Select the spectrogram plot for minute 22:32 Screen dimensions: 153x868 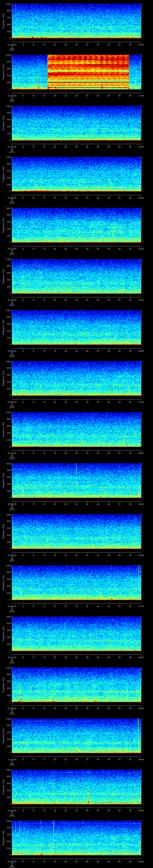pyautogui.click(x=77, y=174)
